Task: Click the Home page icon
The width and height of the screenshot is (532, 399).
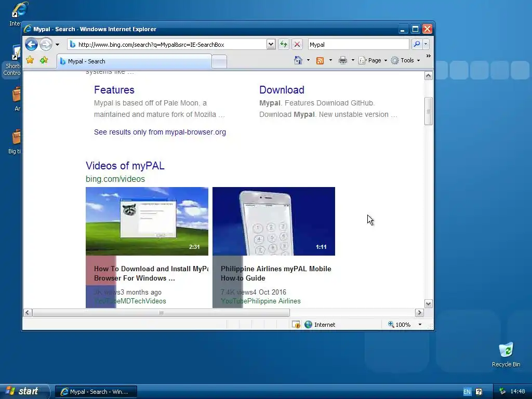Action: click(298, 60)
